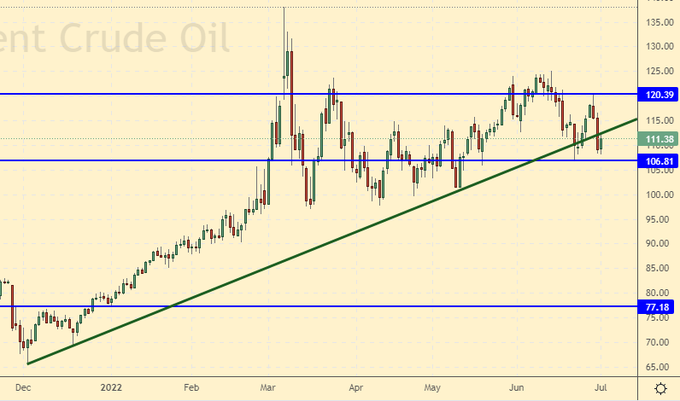The height and width of the screenshot is (401, 680).
Task: Click the Mar label on time axis
Action: coord(270,385)
